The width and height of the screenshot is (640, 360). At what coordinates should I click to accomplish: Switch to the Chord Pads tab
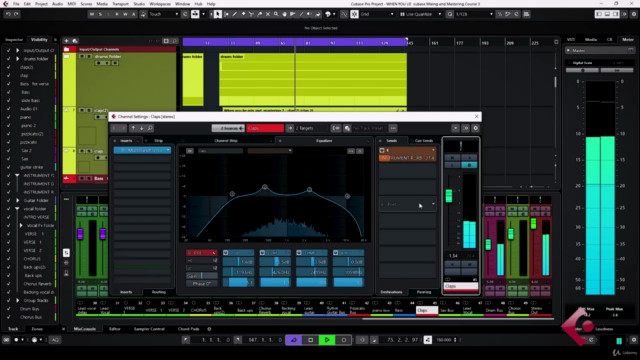point(189,329)
